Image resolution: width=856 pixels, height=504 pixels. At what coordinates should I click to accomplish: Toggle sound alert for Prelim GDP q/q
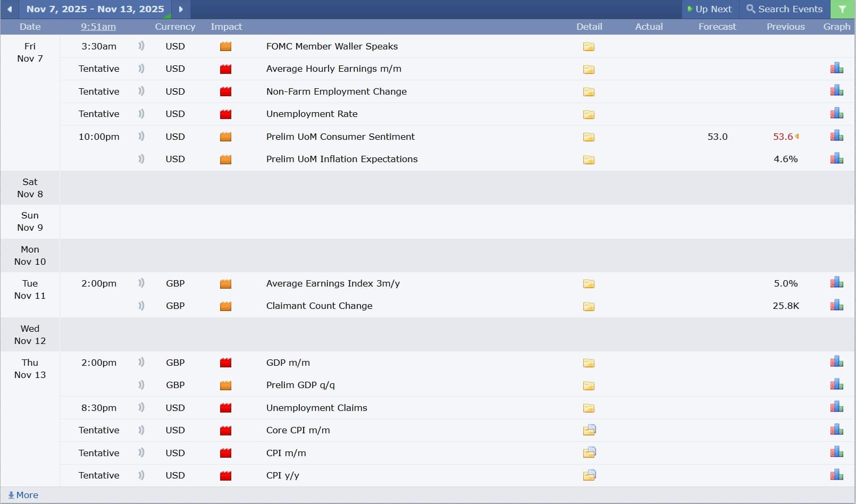tap(141, 385)
